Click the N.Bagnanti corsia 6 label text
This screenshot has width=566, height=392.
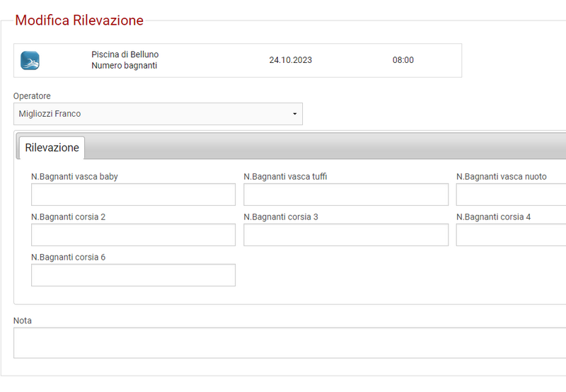[68, 258]
